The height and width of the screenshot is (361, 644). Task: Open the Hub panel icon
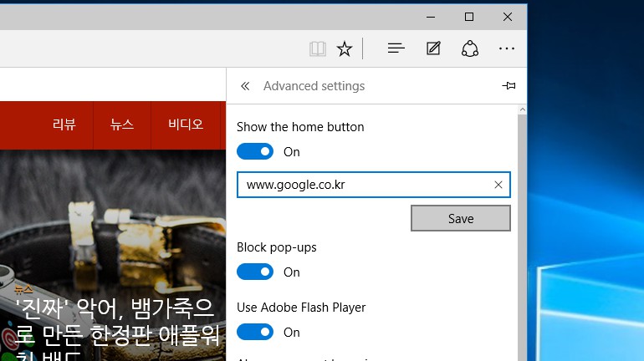click(396, 48)
